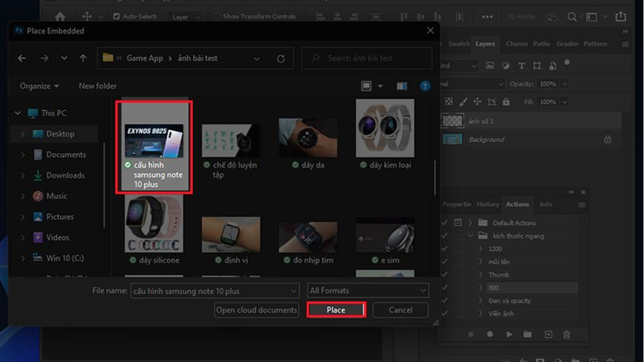This screenshot has height=362, width=644.
Task: Expand the Desktop tree item
Action: click(x=23, y=134)
